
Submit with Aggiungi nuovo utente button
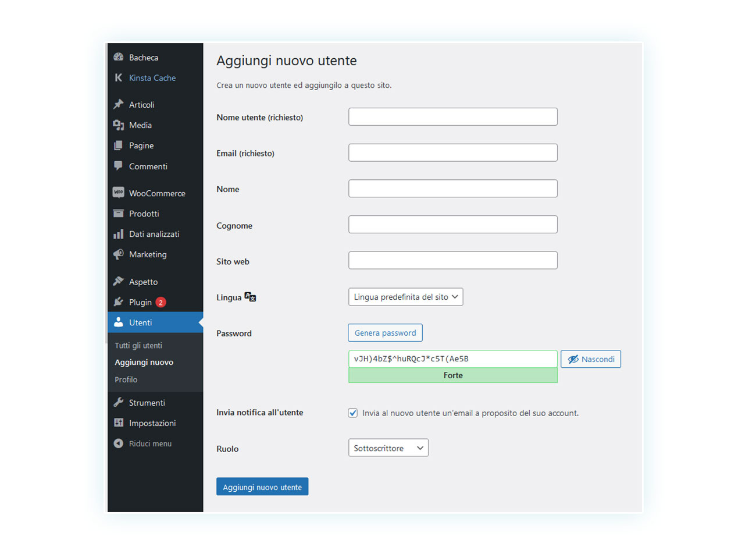[262, 487]
